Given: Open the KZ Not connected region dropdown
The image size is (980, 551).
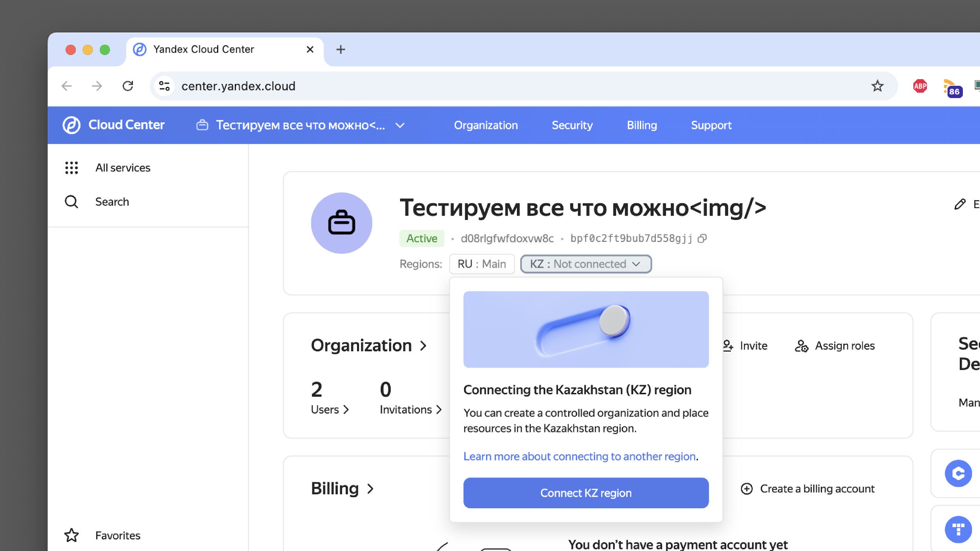Looking at the screenshot, I should (x=585, y=264).
